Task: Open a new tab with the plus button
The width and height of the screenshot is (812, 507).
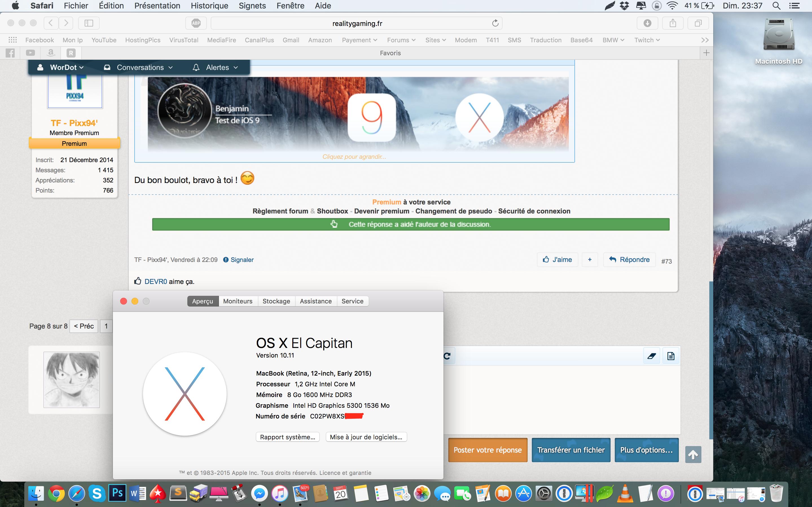Action: coord(706,53)
